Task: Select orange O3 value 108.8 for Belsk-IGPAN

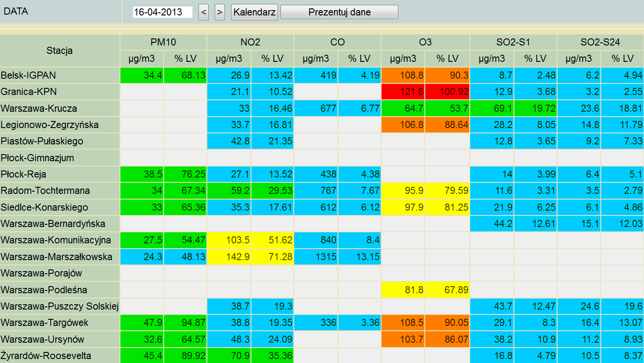Action: (403, 75)
